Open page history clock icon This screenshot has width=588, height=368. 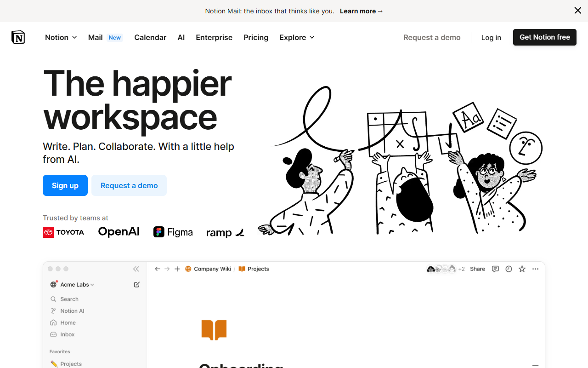(509, 269)
